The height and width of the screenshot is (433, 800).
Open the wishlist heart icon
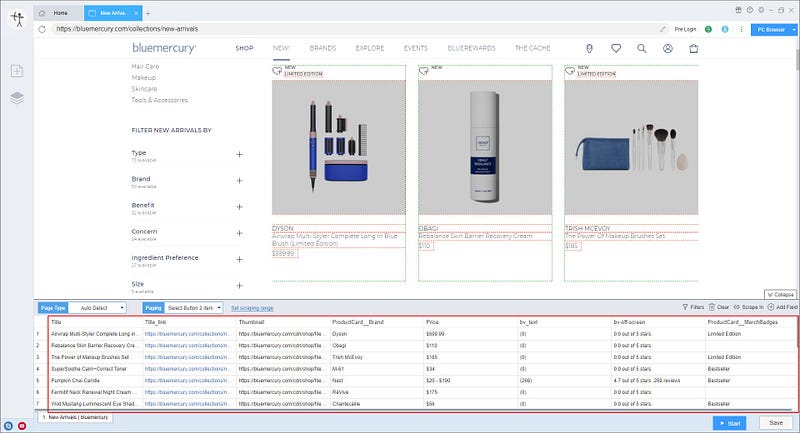[x=615, y=47]
